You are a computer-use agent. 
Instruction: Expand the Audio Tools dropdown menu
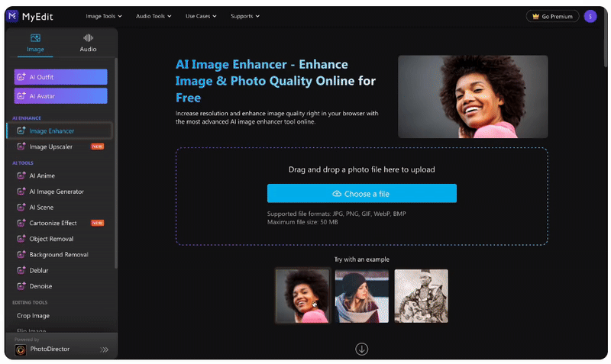[x=154, y=16]
